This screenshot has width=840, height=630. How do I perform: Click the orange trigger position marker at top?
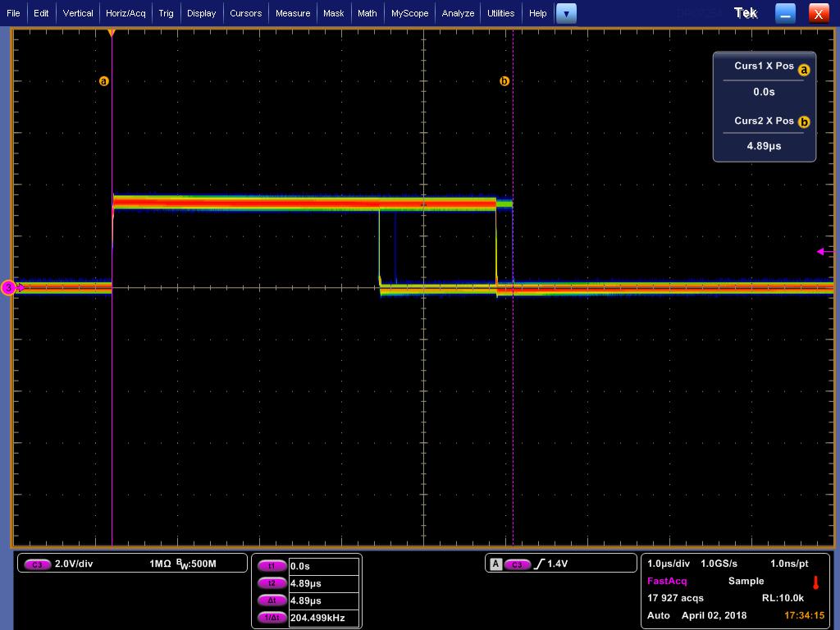[112, 33]
